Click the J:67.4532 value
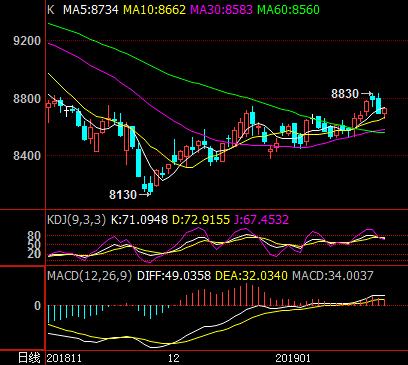 click(261, 220)
